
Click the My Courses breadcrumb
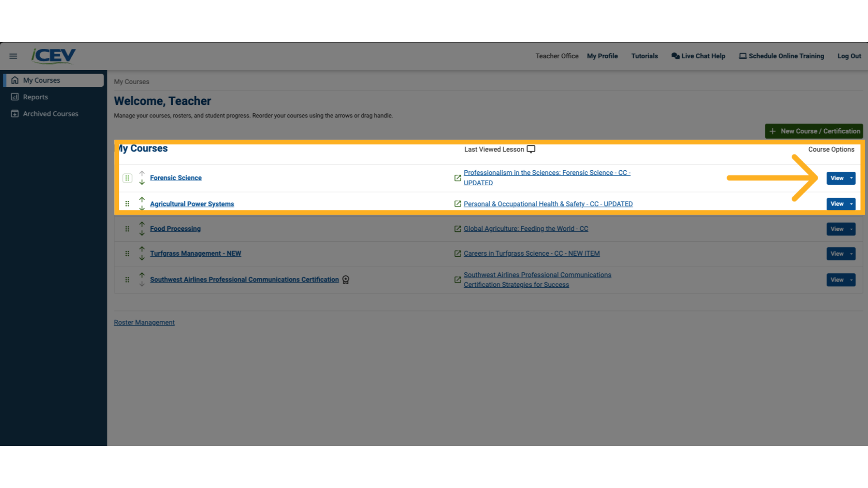pyautogui.click(x=132, y=82)
